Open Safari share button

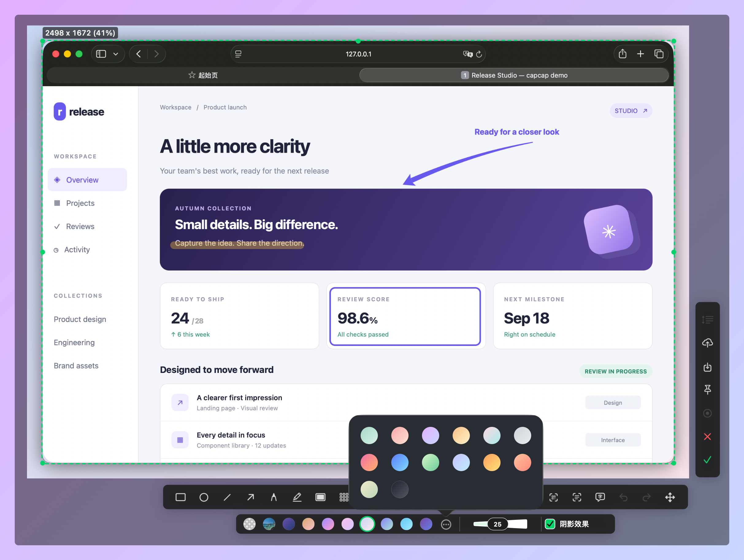pyautogui.click(x=623, y=54)
